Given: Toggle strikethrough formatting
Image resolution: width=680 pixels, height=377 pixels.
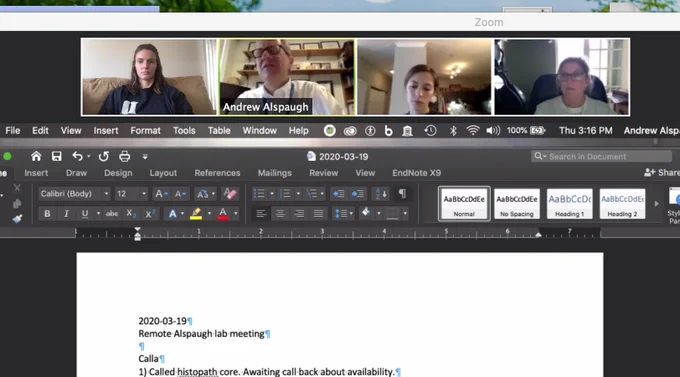Looking at the screenshot, I should pos(112,213).
